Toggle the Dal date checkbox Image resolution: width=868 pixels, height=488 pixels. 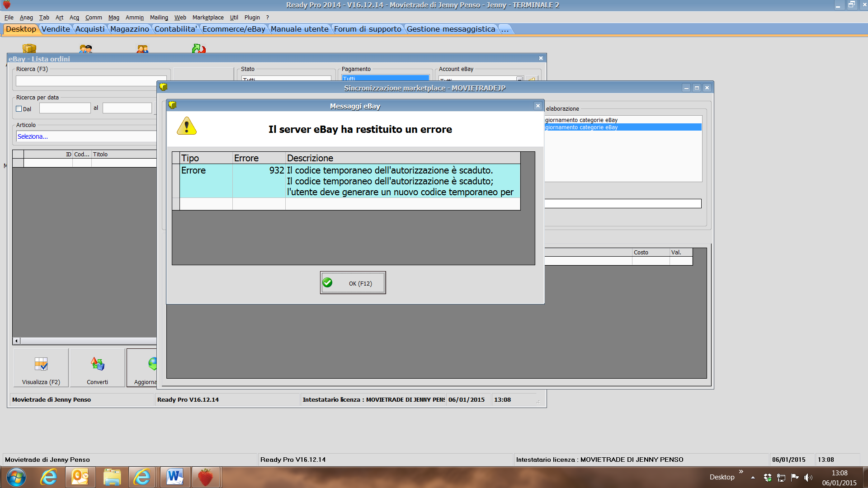coord(19,109)
